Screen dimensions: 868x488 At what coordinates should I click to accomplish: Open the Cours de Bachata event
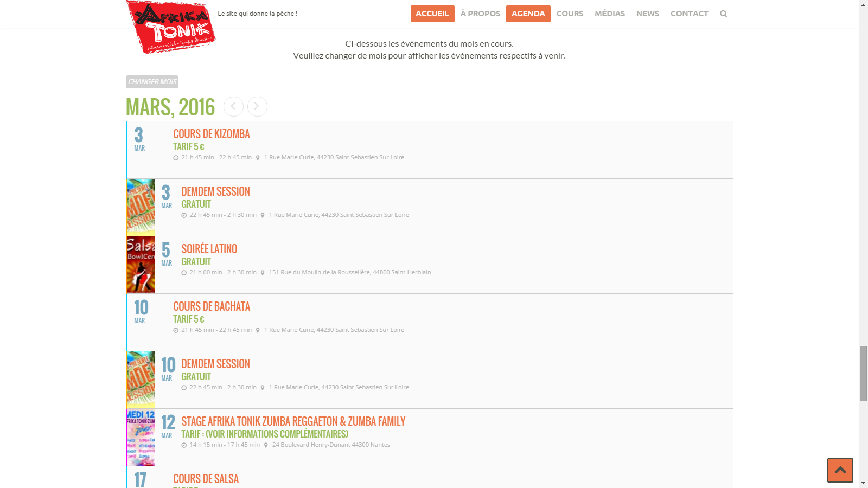(x=212, y=306)
